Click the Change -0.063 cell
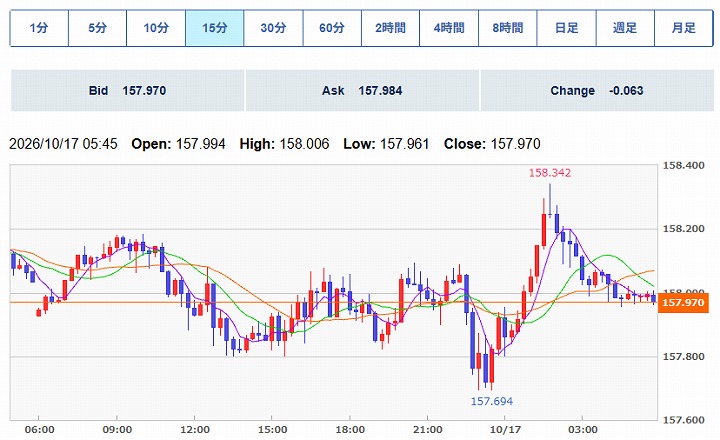This screenshot has height=440, width=720. click(597, 90)
